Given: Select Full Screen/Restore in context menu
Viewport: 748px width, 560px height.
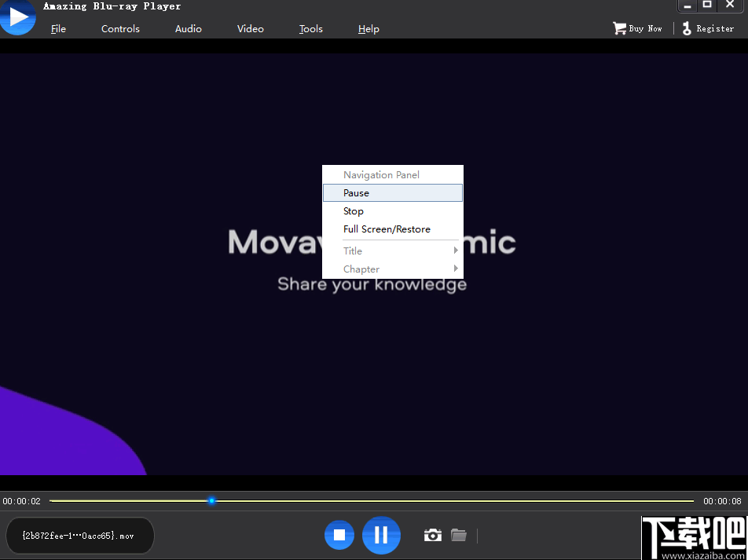Looking at the screenshot, I should click(x=387, y=229).
